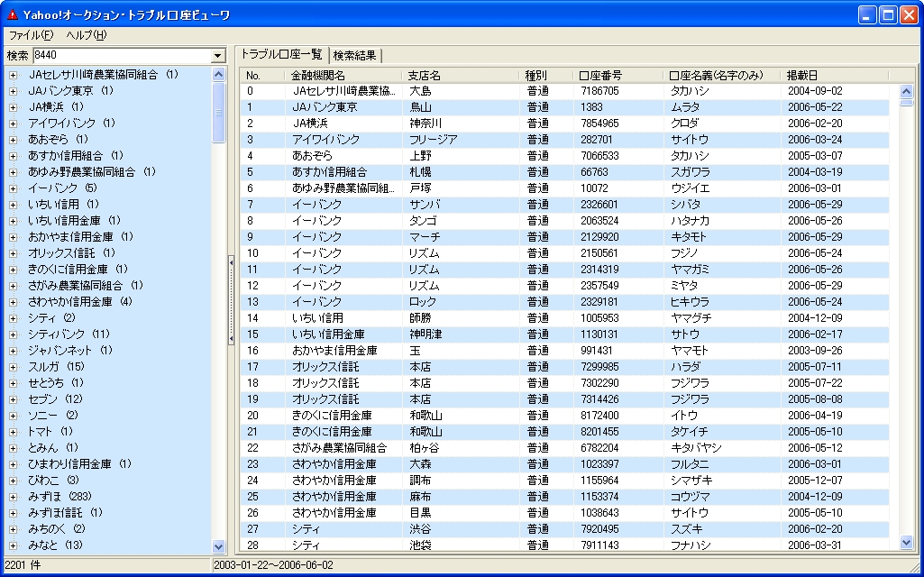The width and height of the screenshot is (924, 577).
Task: Sort by the 支店名 column header
Action: point(462,76)
